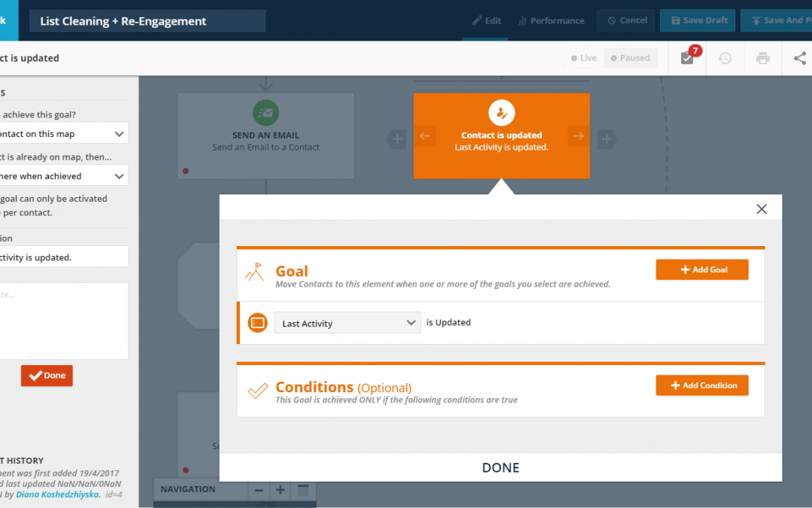
Task: Expand the 'contact on this map' dropdown
Action: [x=64, y=133]
